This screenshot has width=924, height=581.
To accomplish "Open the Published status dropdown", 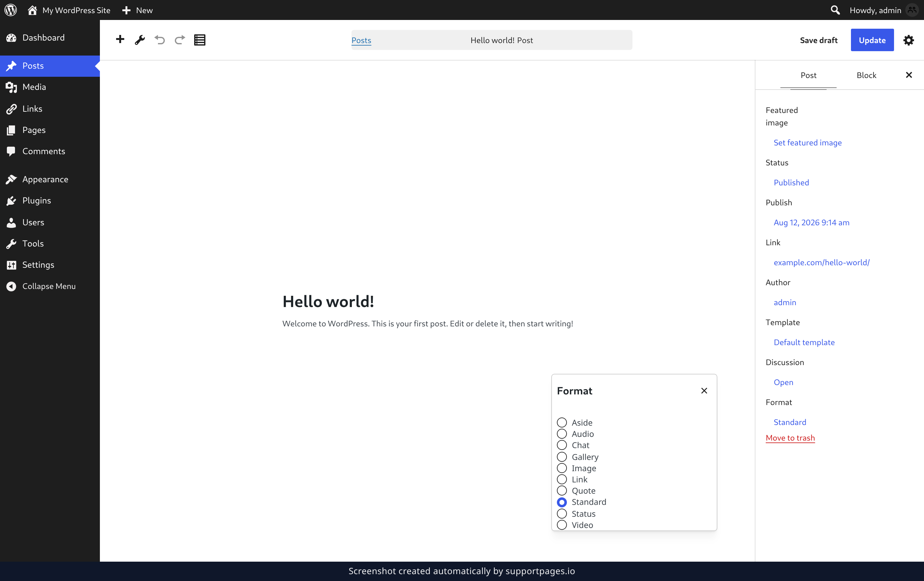I will click(791, 183).
